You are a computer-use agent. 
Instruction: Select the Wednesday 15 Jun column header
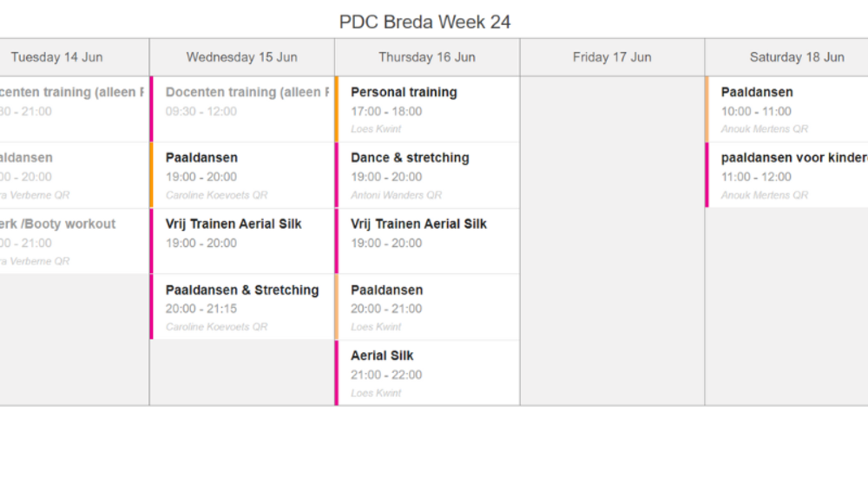tap(242, 57)
